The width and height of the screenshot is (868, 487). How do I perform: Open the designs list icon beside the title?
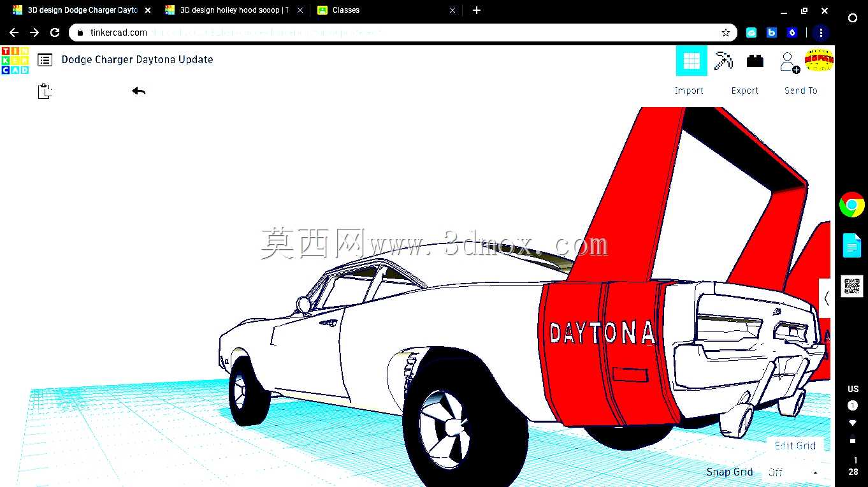click(x=45, y=60)
